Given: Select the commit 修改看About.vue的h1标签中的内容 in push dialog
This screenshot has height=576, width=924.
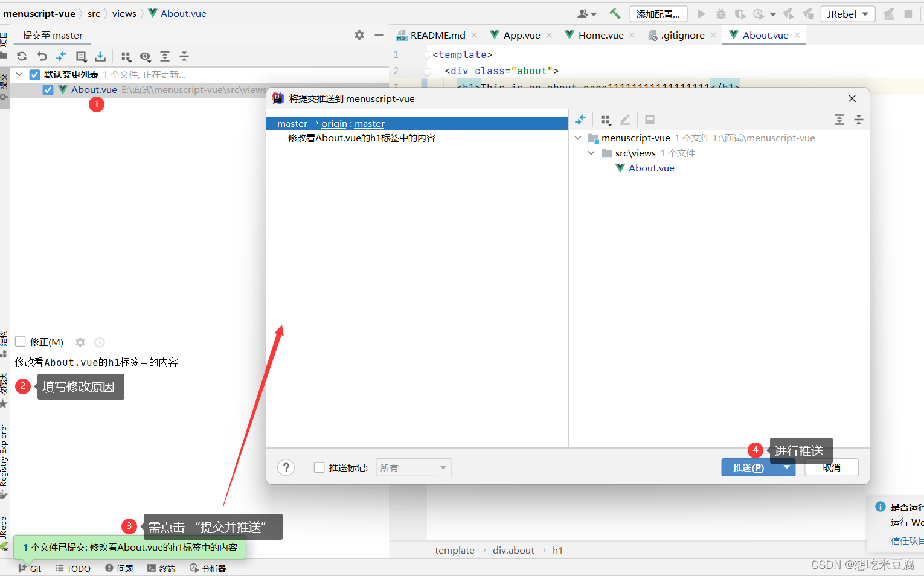Looking at the screenshot, I should (361, 138).
